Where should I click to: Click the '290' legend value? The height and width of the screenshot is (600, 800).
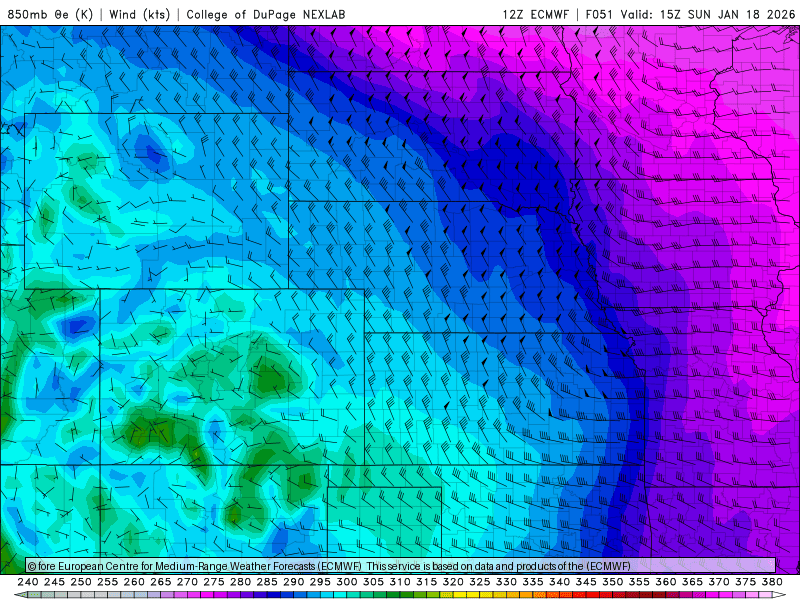[293, 582]
